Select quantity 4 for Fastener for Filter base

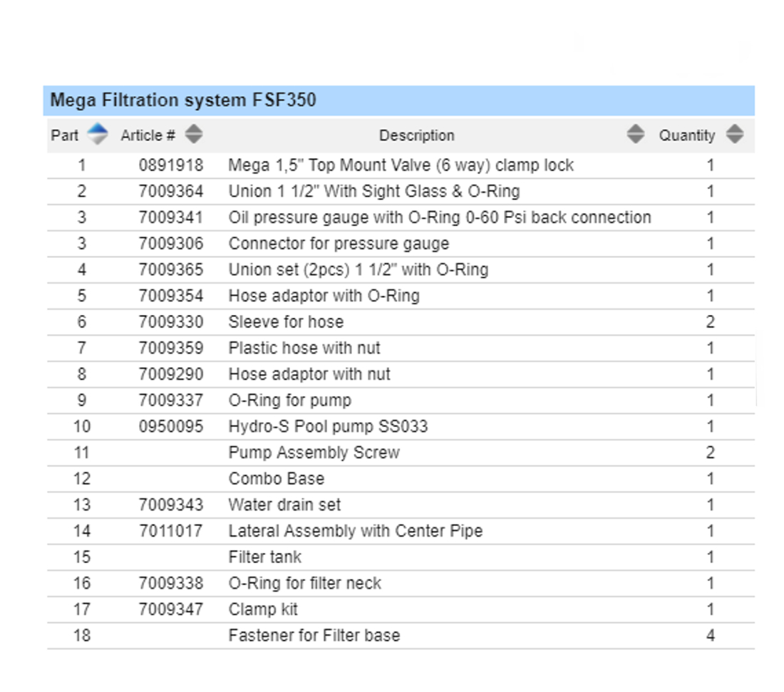pos(710,636)
